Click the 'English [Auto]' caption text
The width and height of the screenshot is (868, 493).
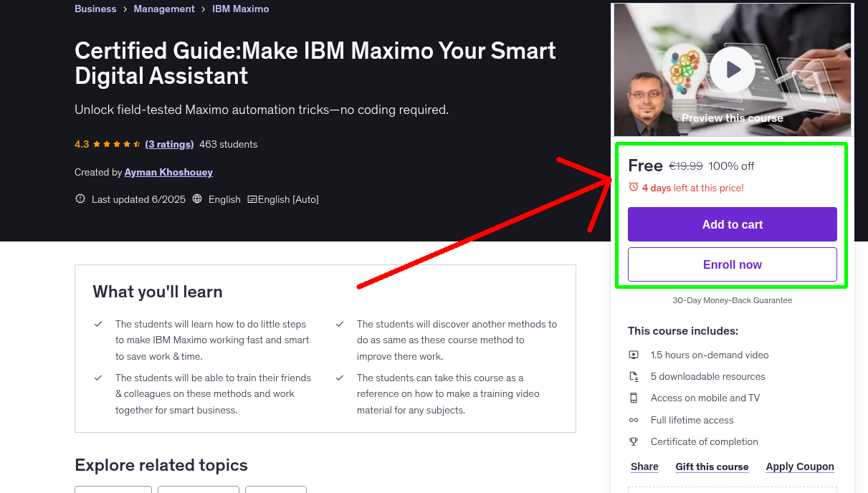click(288, 199)
